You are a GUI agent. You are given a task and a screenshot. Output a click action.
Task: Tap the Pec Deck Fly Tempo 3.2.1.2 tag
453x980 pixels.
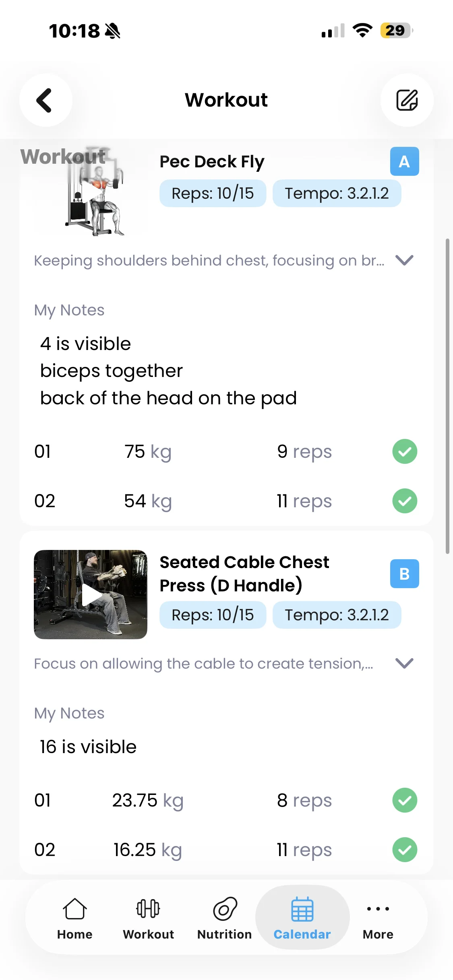(337, 193)
